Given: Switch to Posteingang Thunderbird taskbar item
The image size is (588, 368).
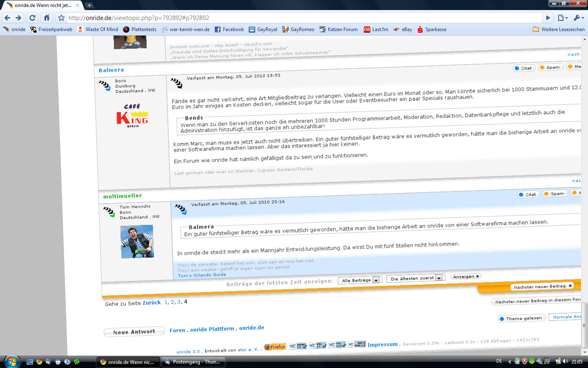Looking at the screenshot, I should pos(193,362).
